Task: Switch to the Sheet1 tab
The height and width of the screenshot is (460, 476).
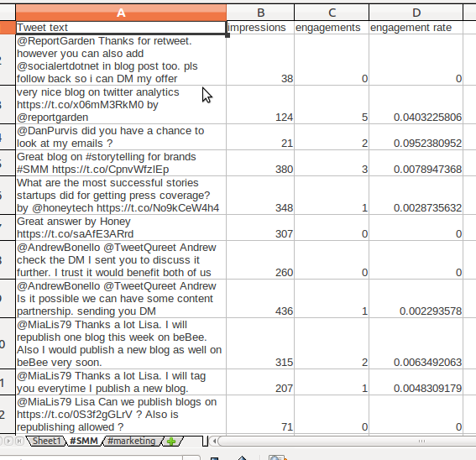Action: click(46, 441)
